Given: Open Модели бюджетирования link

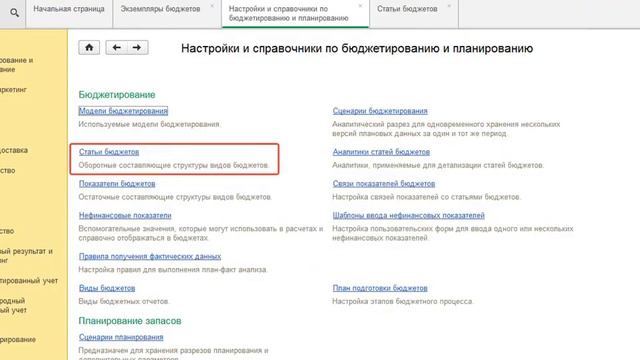Looking at the screenshot, I should 123,111.
